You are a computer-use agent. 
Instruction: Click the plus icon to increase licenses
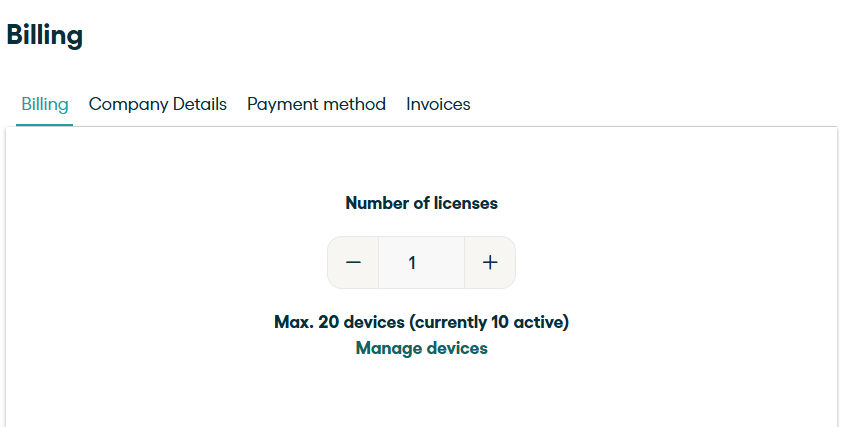tap(490, 263)
